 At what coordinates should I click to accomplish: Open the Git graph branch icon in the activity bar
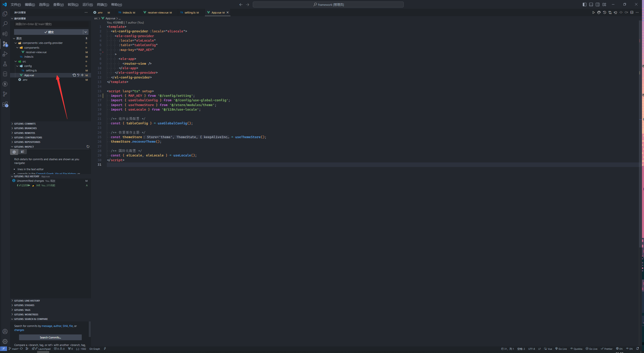pyautogui.click(x=5, y=94)
